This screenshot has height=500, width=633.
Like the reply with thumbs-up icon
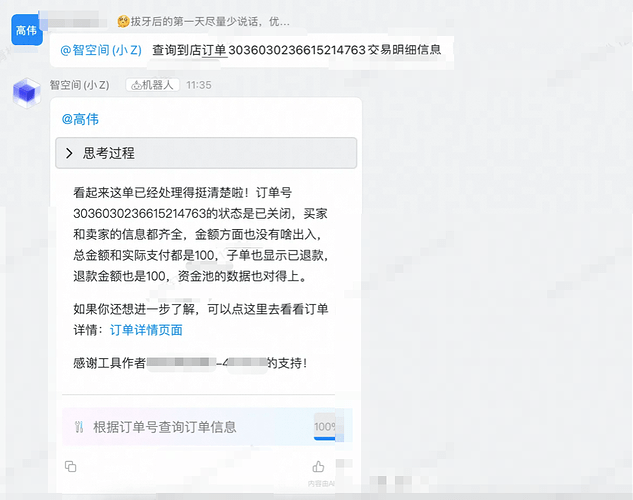(318, 467)
